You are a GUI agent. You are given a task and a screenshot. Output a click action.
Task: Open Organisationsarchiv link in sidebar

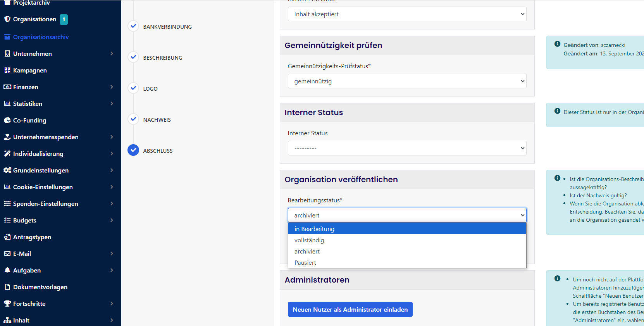pos(41,37)
